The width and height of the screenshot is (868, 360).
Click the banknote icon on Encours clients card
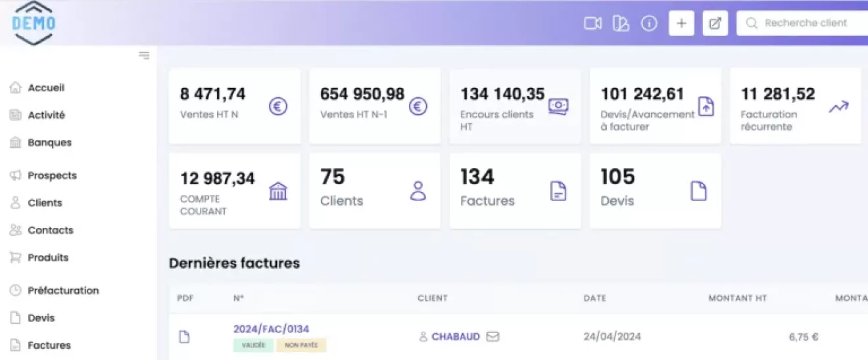point(558,106)
